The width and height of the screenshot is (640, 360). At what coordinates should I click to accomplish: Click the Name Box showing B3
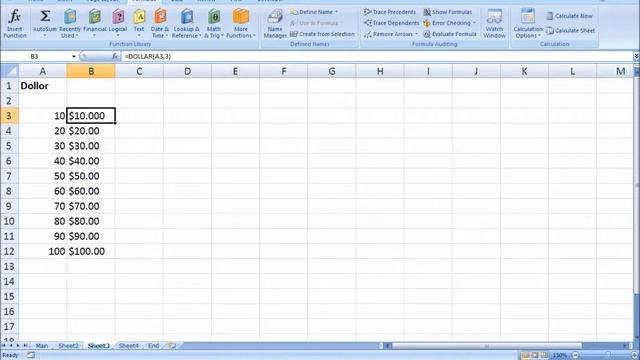[x=36, y=56]
